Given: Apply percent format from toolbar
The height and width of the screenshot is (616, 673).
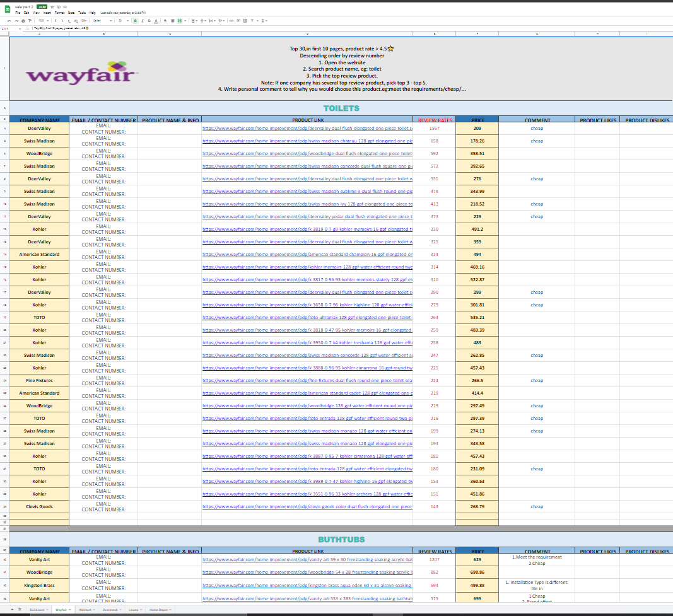Looking at the screenshot, I should 62,21.
